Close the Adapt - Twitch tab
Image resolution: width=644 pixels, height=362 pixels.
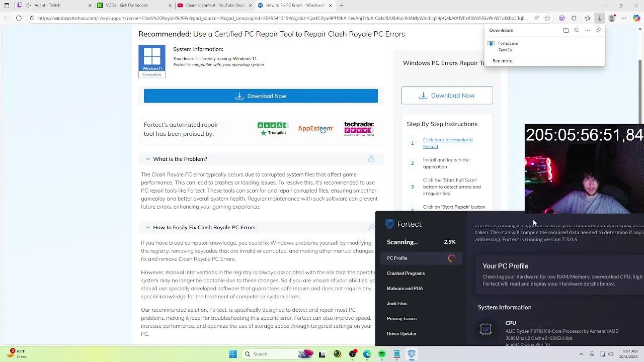90,6
